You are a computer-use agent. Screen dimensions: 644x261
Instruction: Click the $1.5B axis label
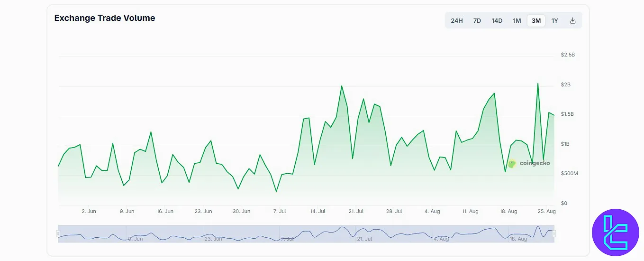(568, 114)
